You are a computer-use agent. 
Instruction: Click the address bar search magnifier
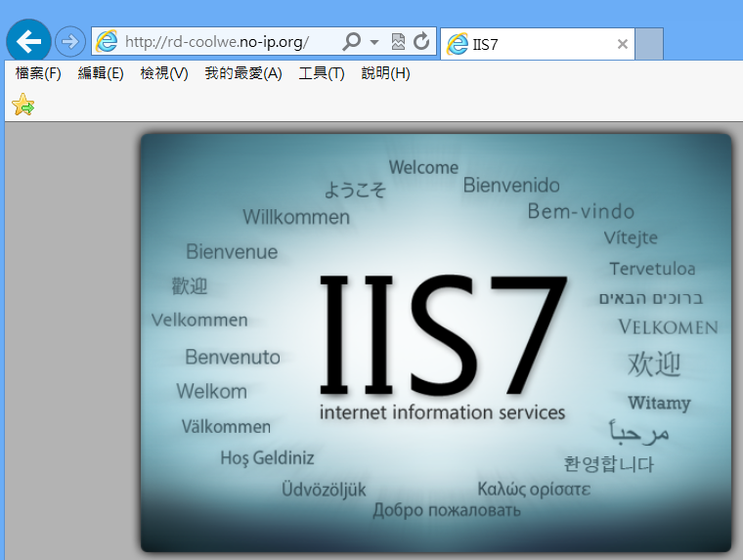point(352,42)
